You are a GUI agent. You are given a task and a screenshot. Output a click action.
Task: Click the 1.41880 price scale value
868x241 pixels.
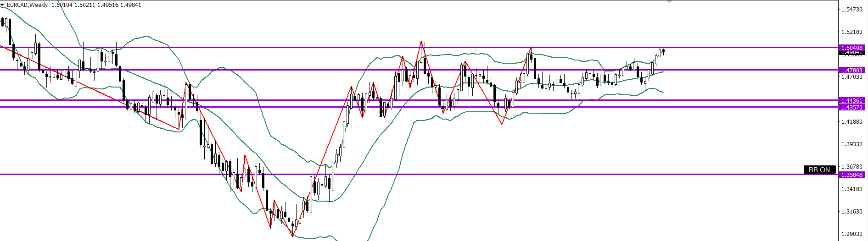pos(851,122)
